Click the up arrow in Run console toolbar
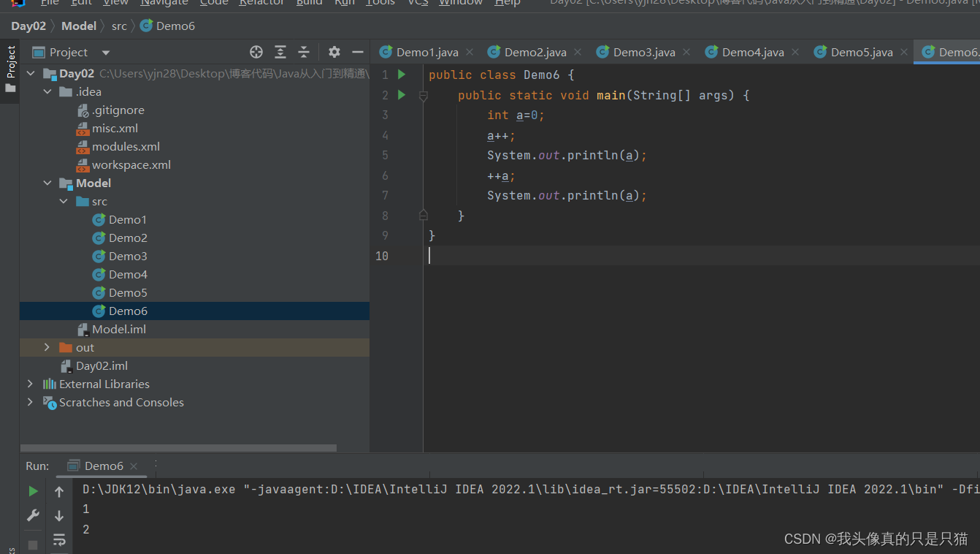 59,492
